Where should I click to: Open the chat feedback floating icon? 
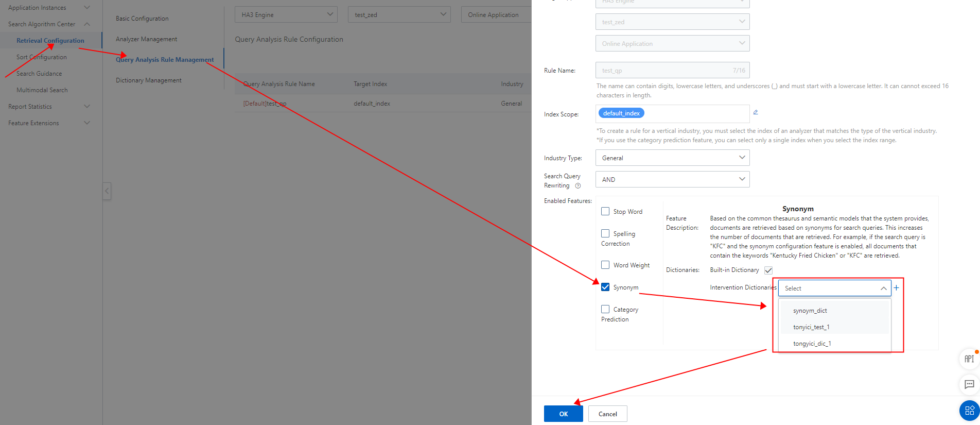(969, 384)
